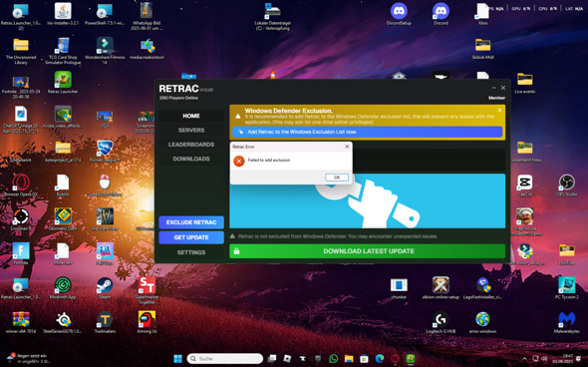Click DOWNLOAD LATEST UPDATE green bar
The image size is (588, 367).
[367, 251]
